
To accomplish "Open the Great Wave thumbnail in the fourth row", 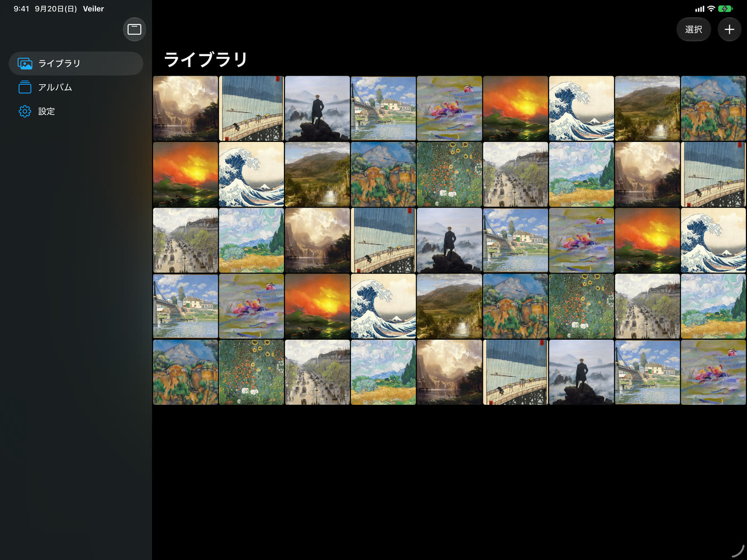I will tap(384, 307).
